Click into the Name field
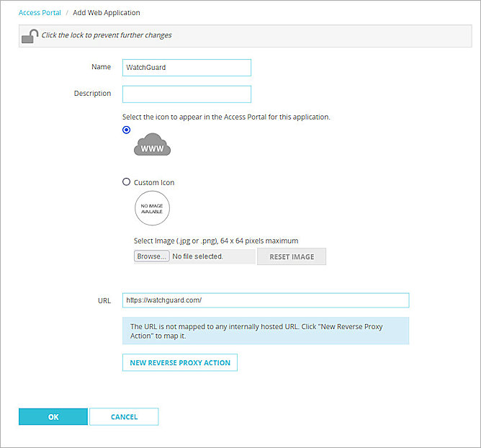Screen dimensions: 481x448 pos(186,68)
